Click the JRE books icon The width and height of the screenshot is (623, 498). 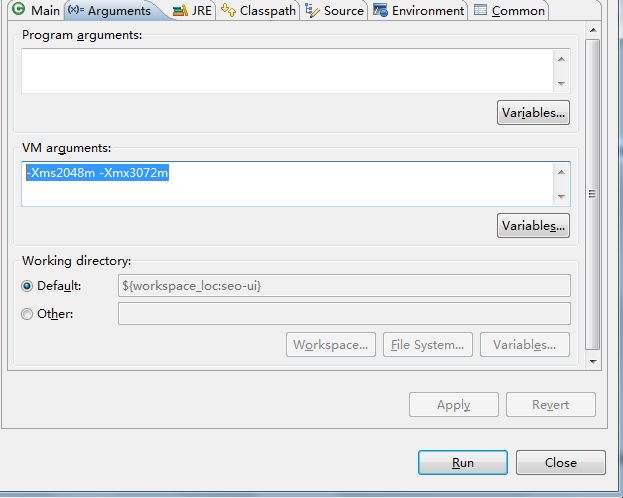pyautogui.click(x=180, y=10)
